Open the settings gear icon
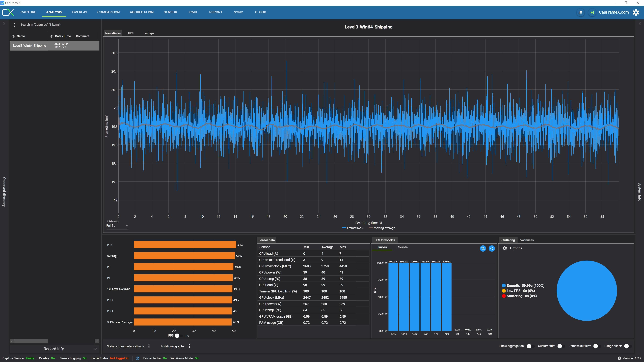The image size is (644, 362). coord(636,12)
